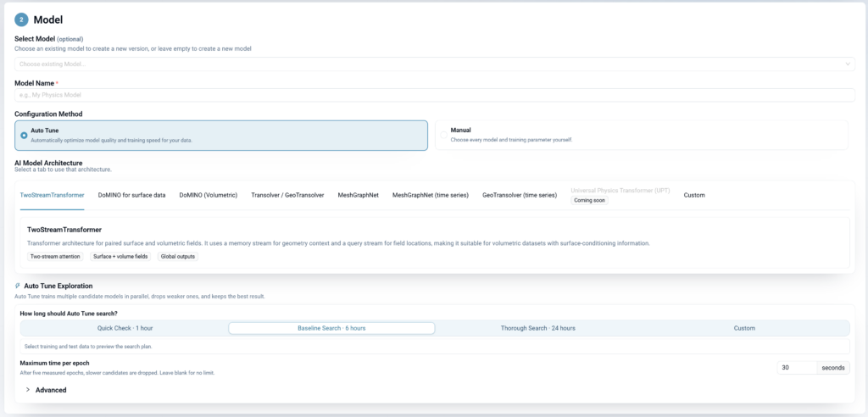Click the Model section heading
868x417 pixels.
(x=48, y=20)
